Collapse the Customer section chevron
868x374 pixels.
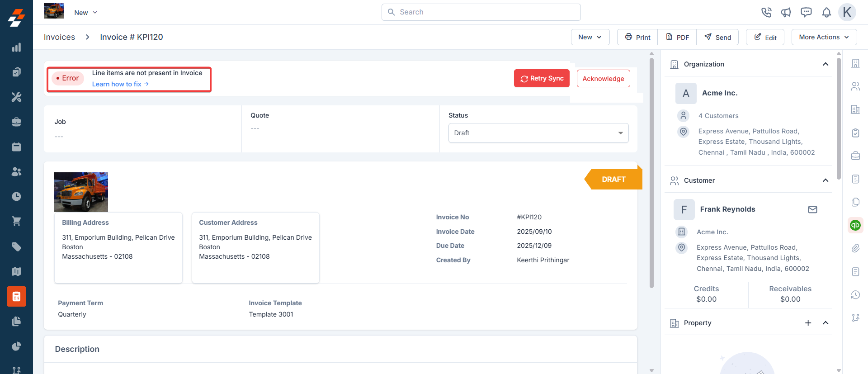tap(825, 180)
